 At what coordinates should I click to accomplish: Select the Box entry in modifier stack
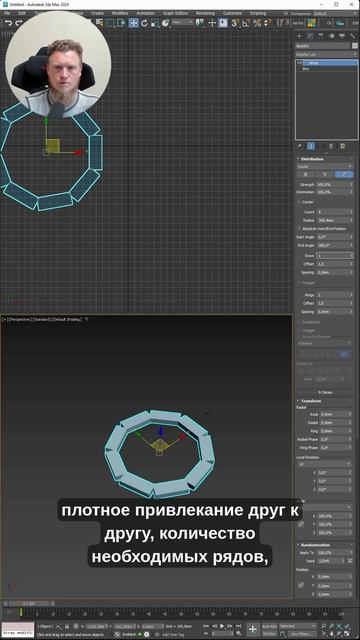306,69
